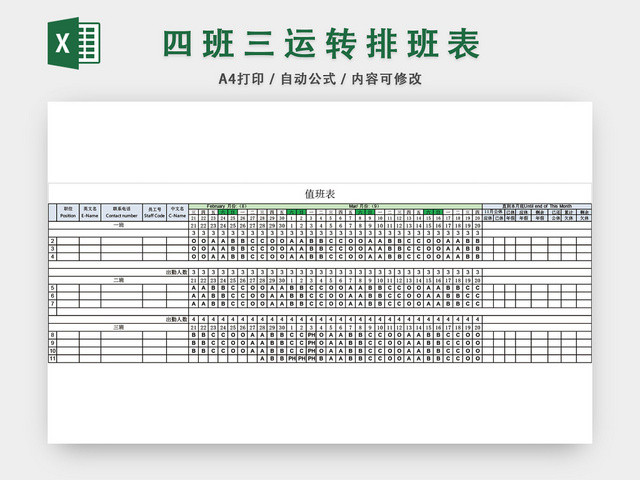640x480 pixels.
Task: Click the subtitle A4打印 / 自动公式 / 内容可修改
Action: 320,79
